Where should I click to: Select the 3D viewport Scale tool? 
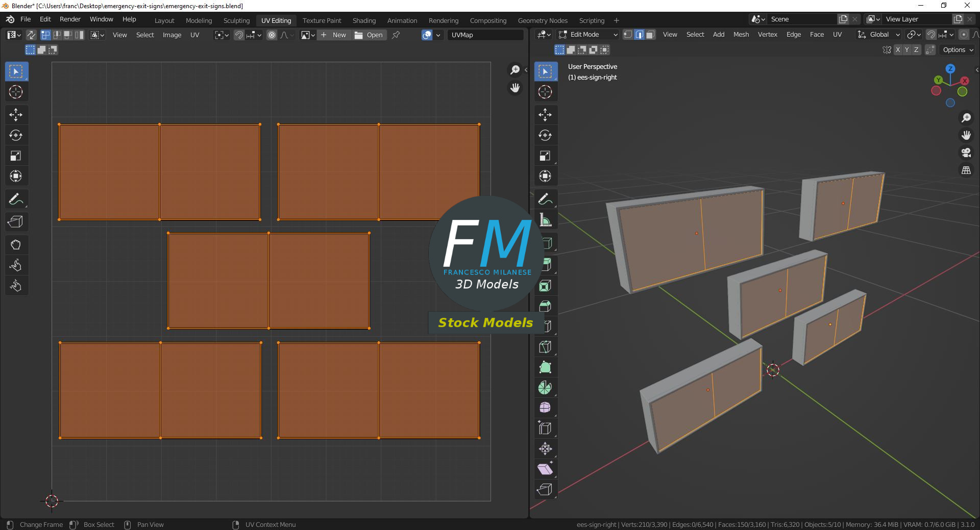545,156
